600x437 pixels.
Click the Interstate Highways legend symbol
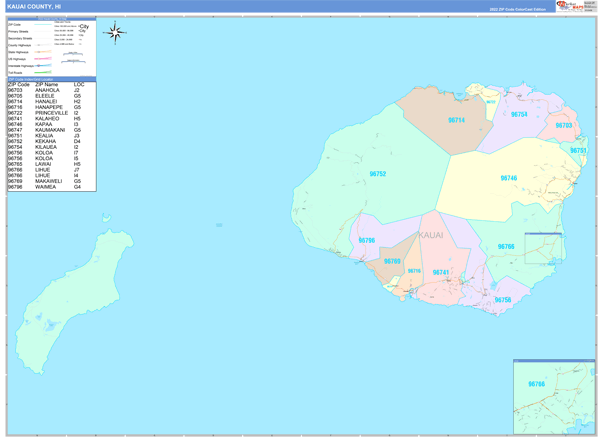tap(42, 65)
